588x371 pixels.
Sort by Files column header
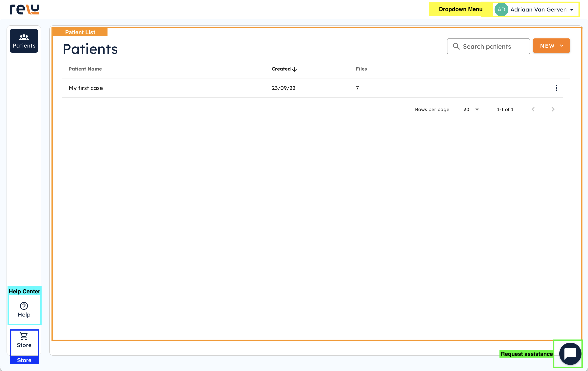coord(361,69)
